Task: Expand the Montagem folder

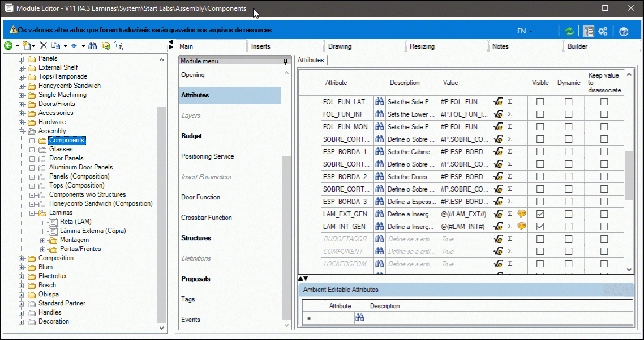Action: click(42, 240)
